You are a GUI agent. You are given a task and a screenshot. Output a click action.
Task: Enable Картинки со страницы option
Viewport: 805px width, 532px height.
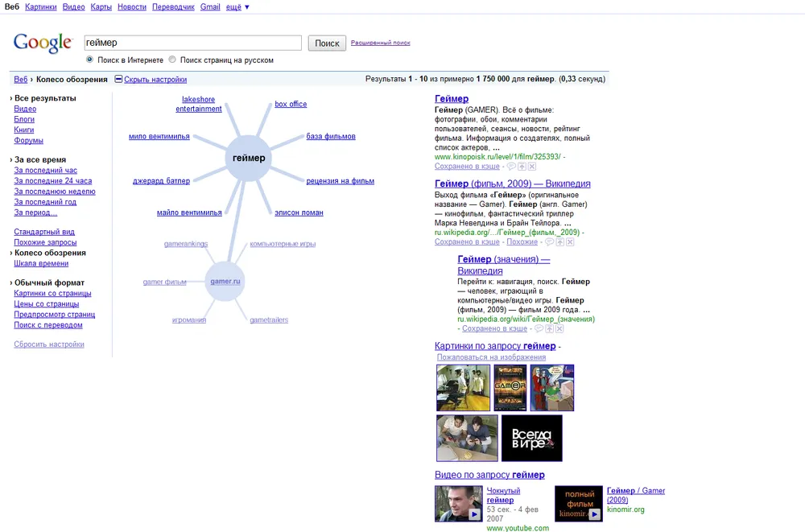tap(52, 293)
